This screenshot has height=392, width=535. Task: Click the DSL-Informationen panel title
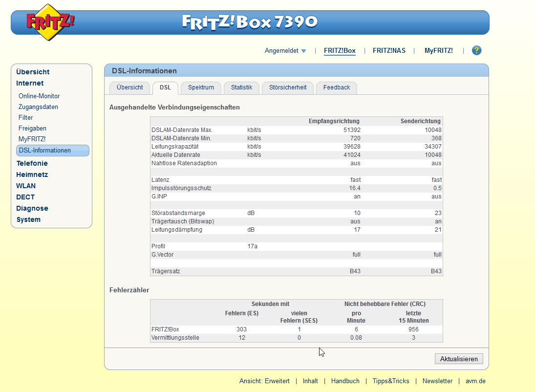coord(144,71)
